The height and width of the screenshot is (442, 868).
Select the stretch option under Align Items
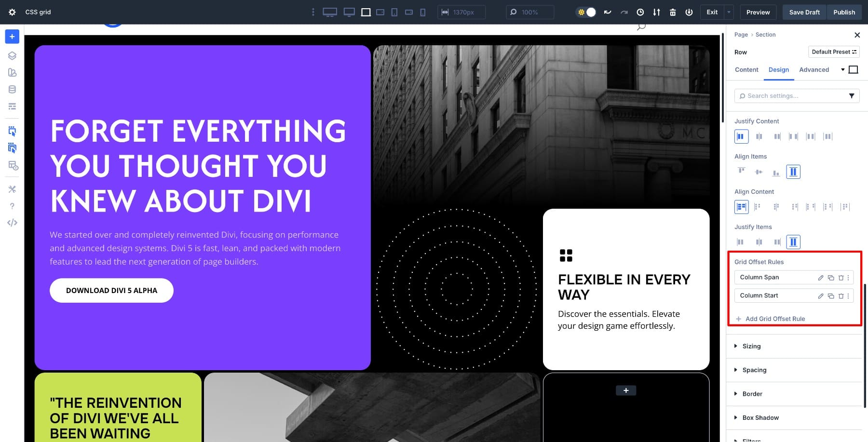793,172
